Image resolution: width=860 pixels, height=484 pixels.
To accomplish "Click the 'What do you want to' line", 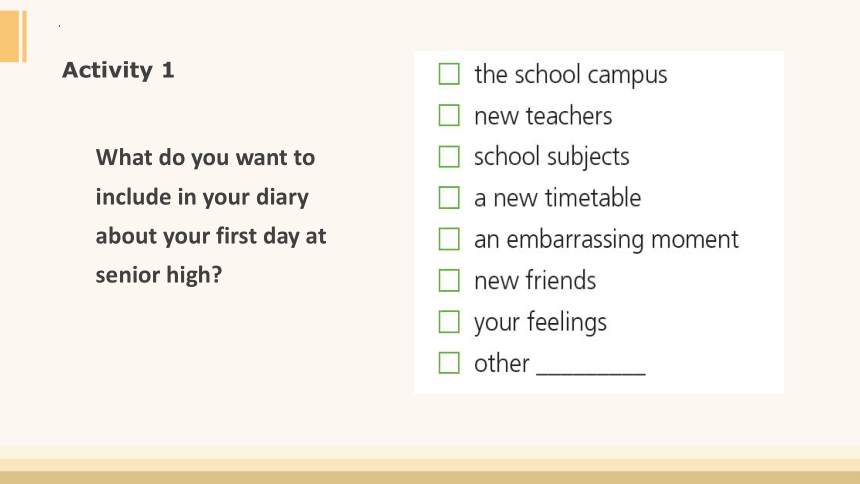I will coord(205,158).
